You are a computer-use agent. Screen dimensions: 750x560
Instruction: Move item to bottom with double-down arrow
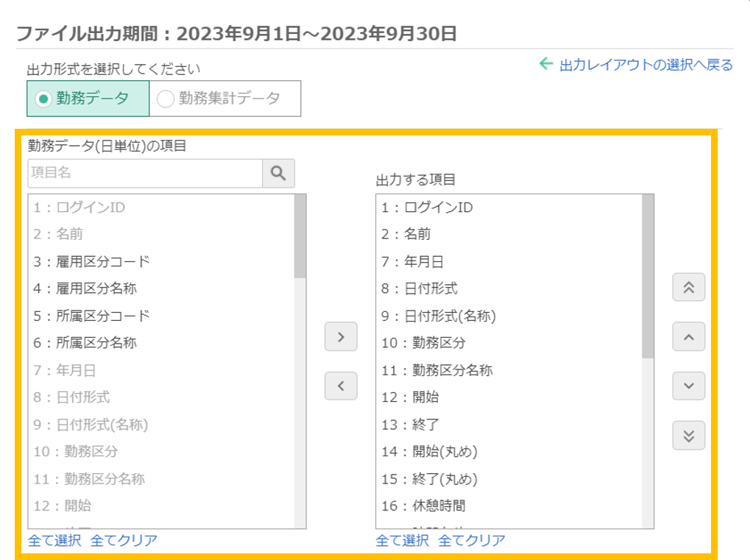(x=688, y=435)
